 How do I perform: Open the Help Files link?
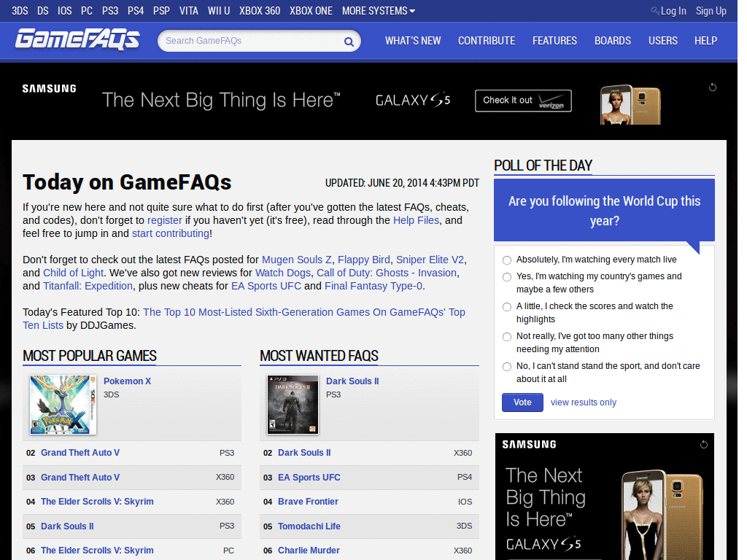(416, 220)
